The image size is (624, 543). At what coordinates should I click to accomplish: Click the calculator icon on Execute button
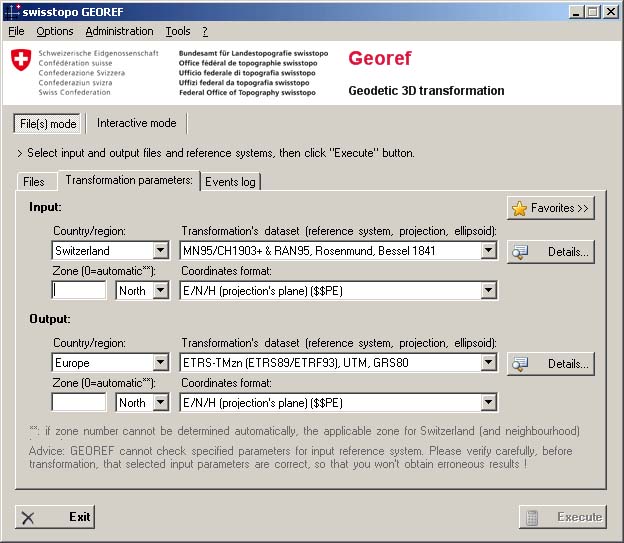[x=532, y=518]
